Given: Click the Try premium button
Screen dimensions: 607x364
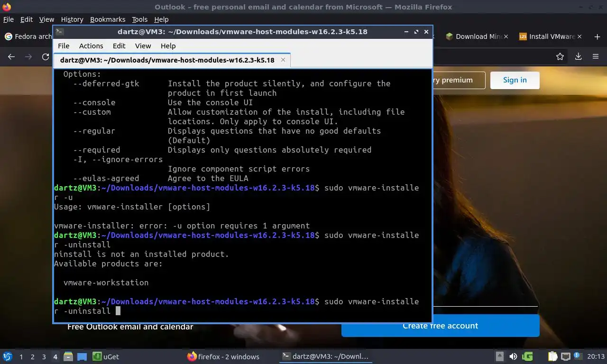Looking at the screenshot, I should (458, 80).
